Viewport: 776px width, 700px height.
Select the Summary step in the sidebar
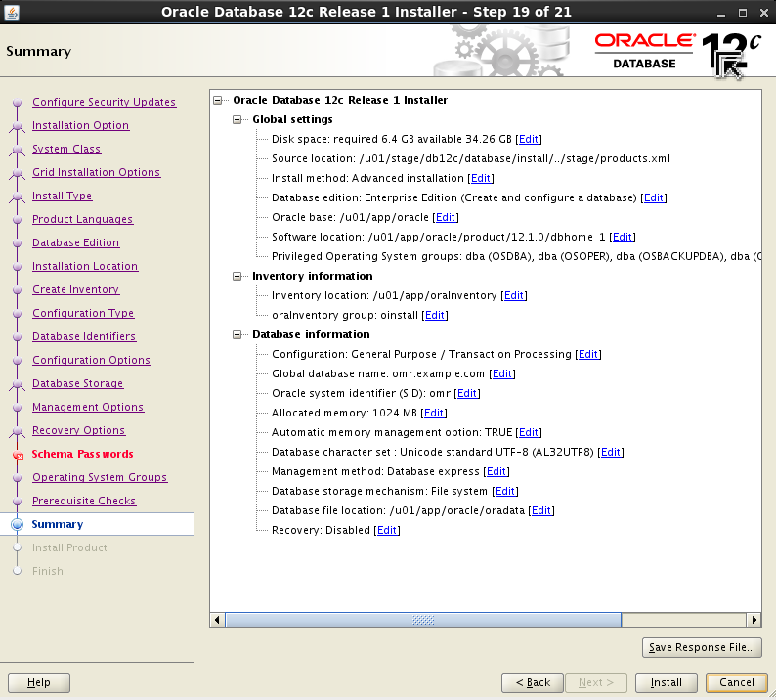click(x=58, y=524)
